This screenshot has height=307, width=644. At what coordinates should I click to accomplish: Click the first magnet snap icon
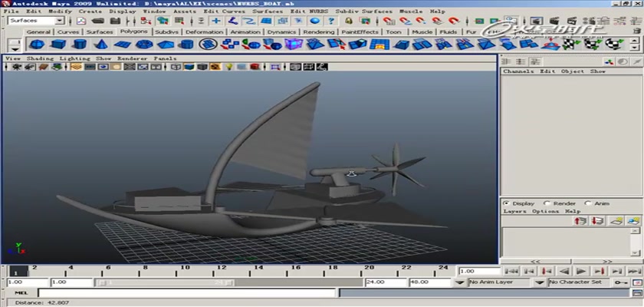tap(388, 21)
